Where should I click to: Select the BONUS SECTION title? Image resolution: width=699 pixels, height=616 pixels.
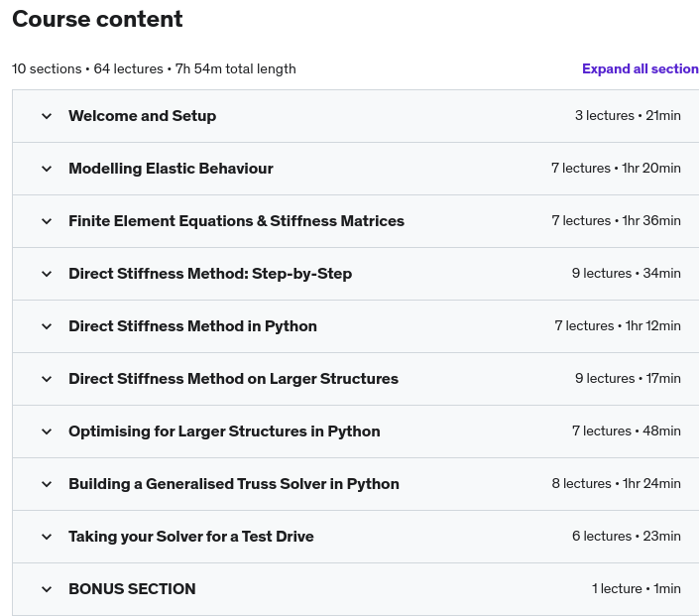(132, 589)
